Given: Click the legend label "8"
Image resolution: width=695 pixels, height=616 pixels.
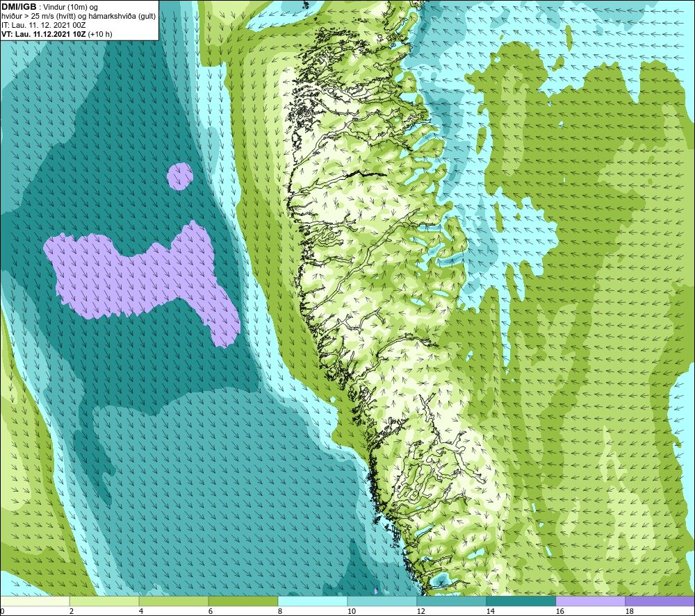Looking at the screenshot, I should tap(280, 611).
